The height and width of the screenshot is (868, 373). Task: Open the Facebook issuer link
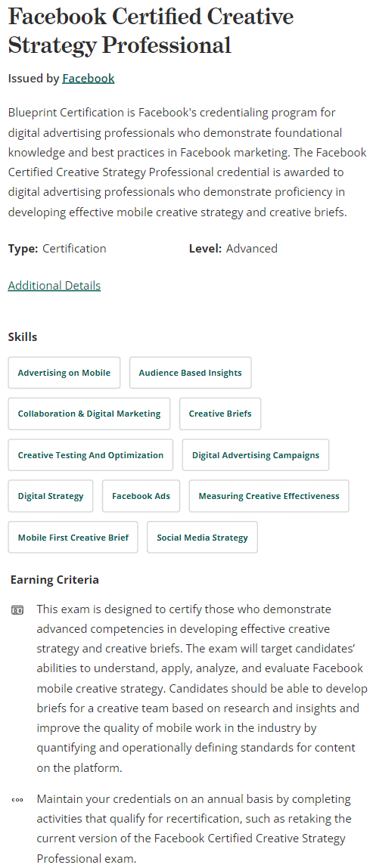pos(88,79)
